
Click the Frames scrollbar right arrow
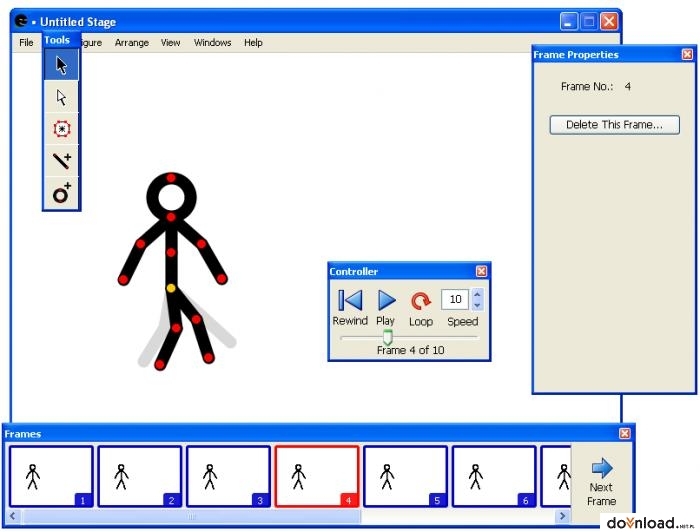click(562, 516)
